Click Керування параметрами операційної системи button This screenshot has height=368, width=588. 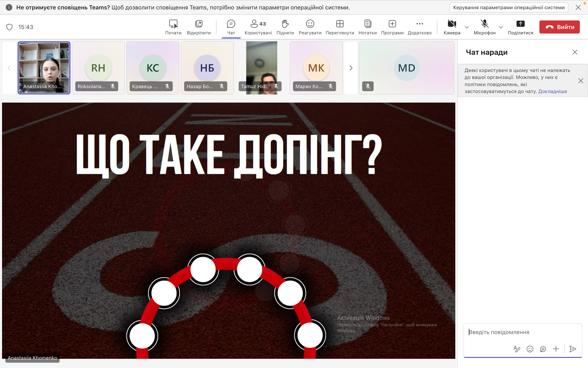click(509, 7)
